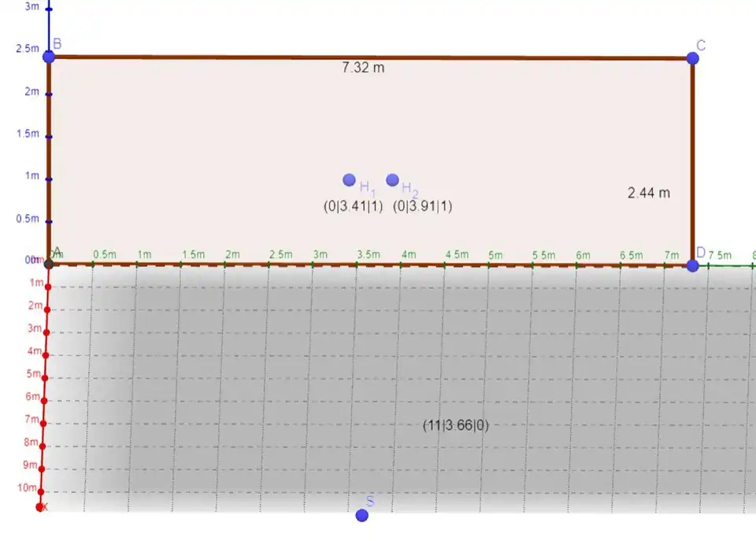This screenshot has height=541, width=756.
Task: Select the (0|3.91|1) coordinate label
Action: coord(423,206)
